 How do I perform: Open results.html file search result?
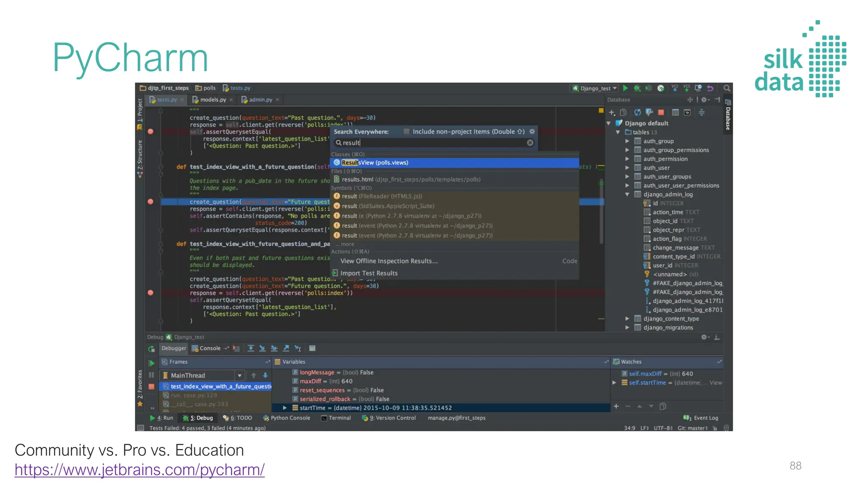(454, 179)
